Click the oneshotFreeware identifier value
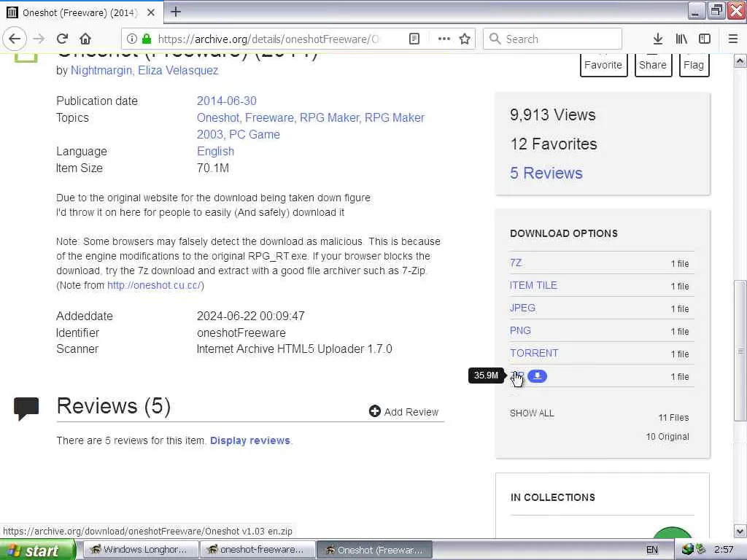This screenshot has height=560, width=747. [241, 332]
